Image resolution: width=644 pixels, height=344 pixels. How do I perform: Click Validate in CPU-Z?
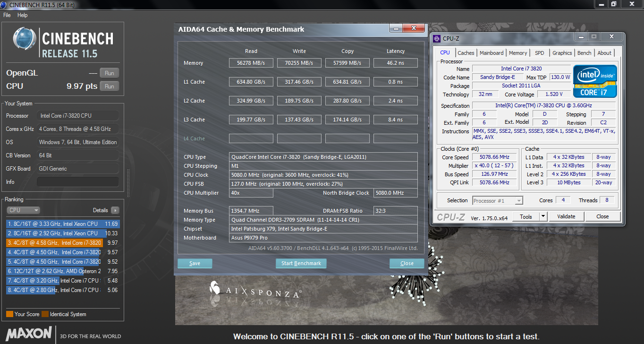point(566,216)
